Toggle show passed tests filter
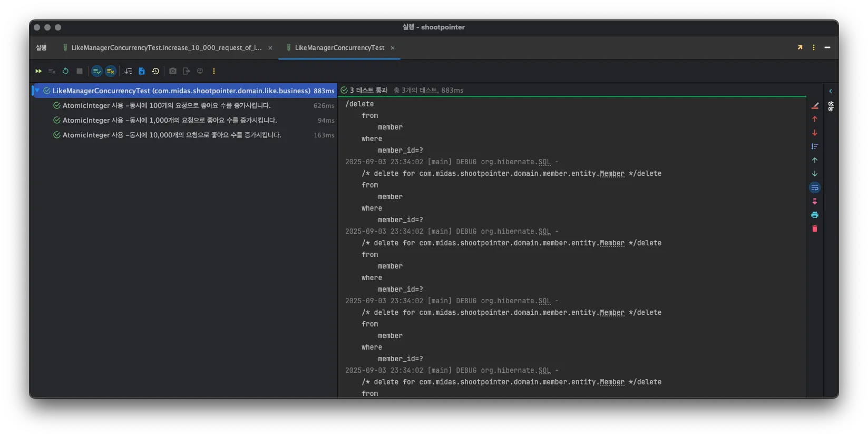868x437 pixels. pyautogui.click(x=97, y=71)
